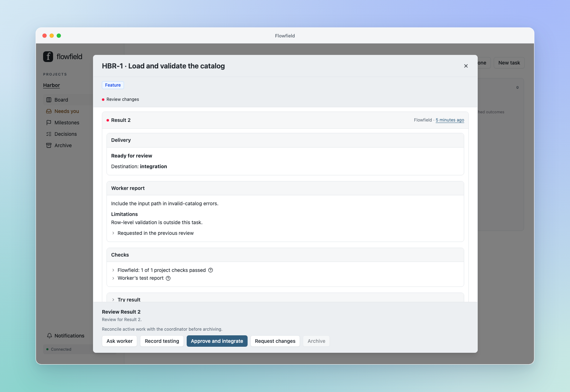This screenshot has height=392, width=570.
Task: Click the yellow macOS minimize window button
Action: pos(52,36)
